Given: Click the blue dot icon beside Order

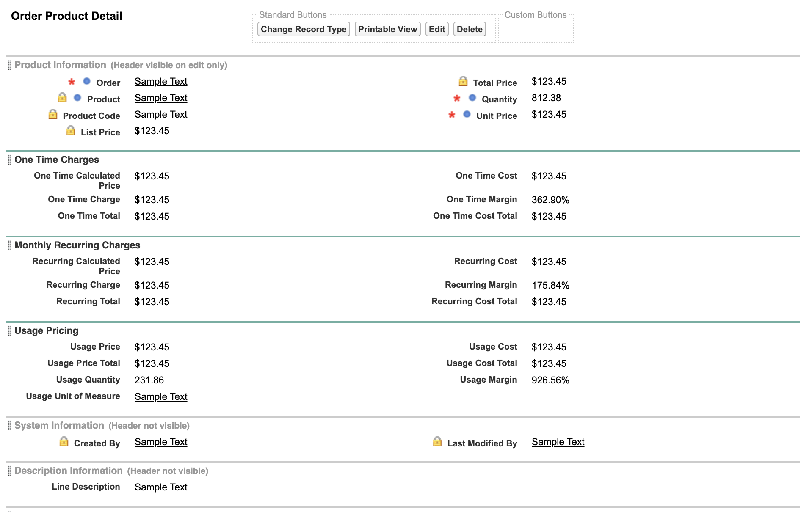Looking at the screenshot, I should coord(87,81).
